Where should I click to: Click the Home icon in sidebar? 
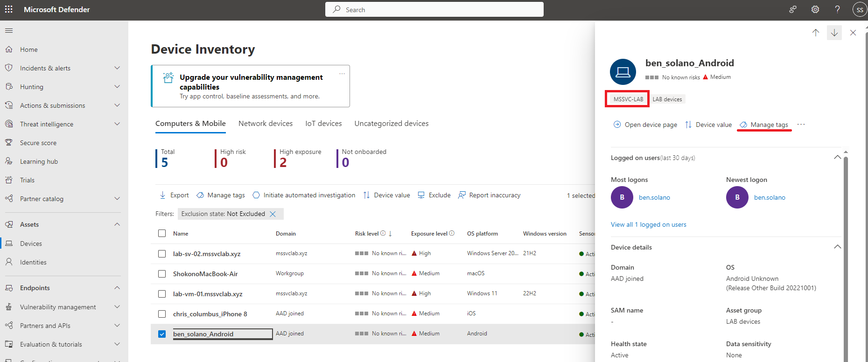coord(9,49)
